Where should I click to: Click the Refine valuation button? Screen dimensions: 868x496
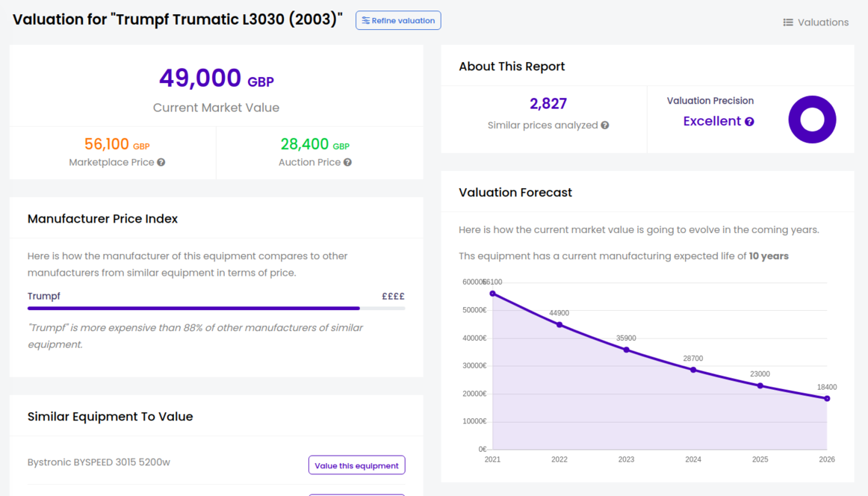click(x=398, y=21)
